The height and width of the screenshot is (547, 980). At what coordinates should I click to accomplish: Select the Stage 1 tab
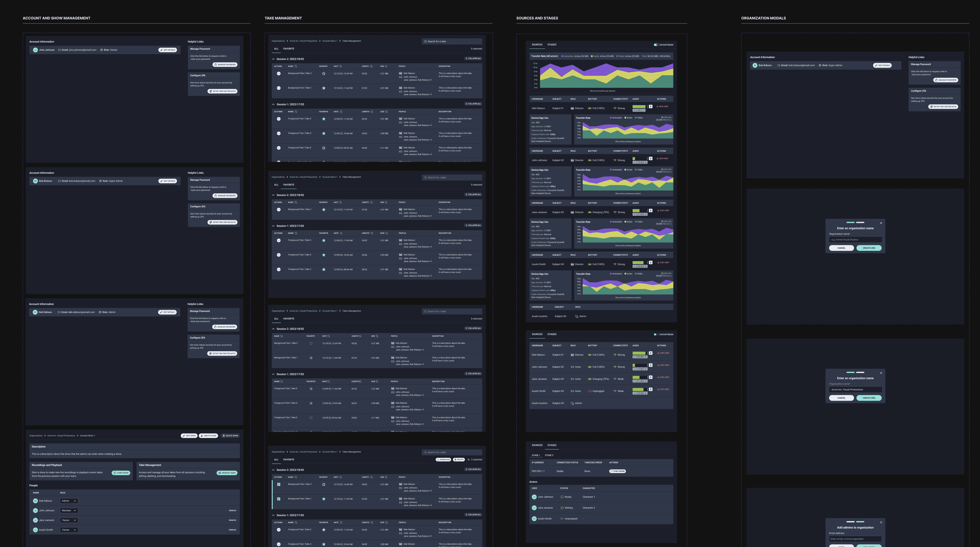click(536, 455)
